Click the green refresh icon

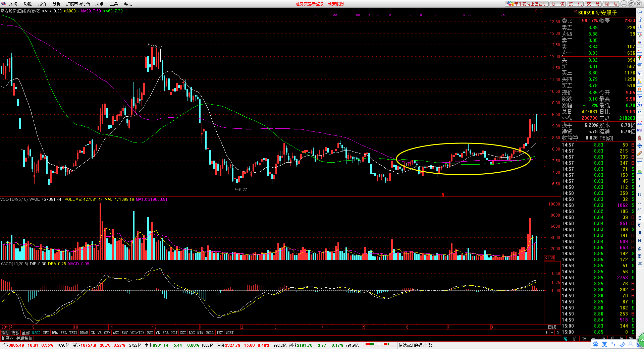[x=640, y=171]
